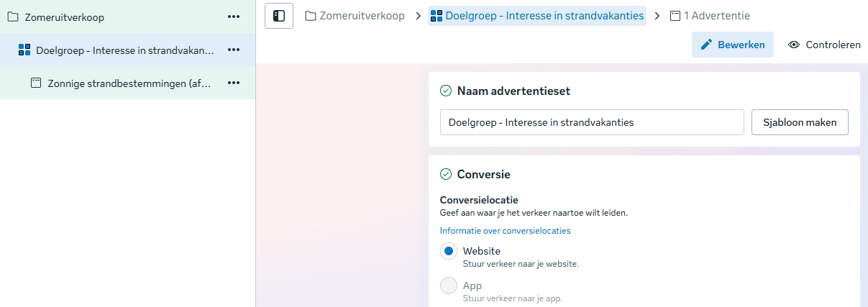Click the Zomeruitverkoop folder icon in sidebar

coord(13,17)
